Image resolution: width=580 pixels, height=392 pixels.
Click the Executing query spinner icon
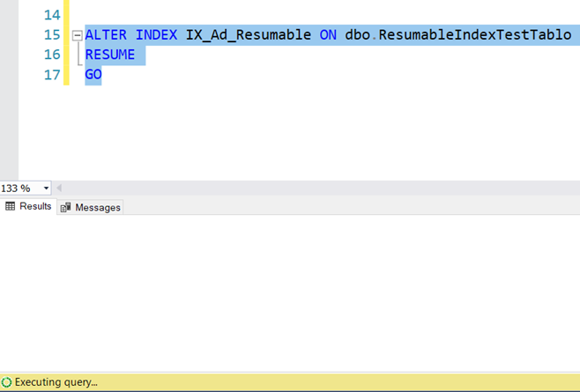tap(7, 382)
